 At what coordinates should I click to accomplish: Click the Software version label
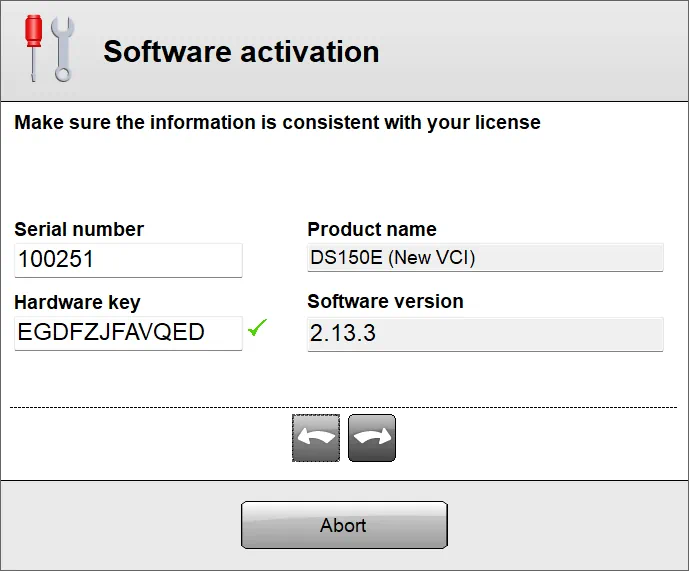tap(386, 302)
